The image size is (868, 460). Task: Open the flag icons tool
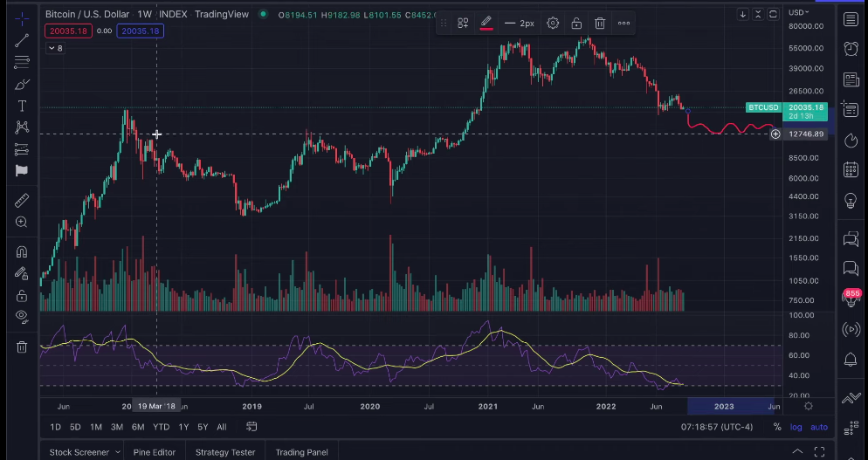coord(22,171)
